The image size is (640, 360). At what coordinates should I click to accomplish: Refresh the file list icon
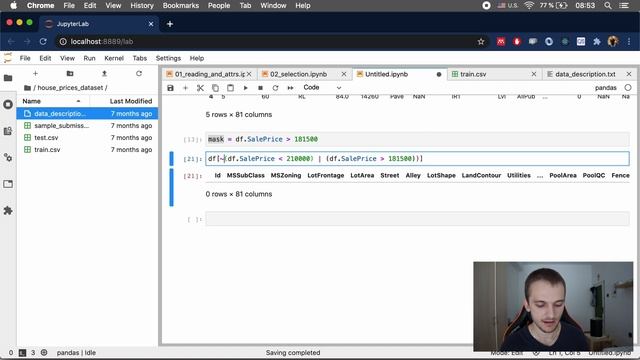[139, 73]
